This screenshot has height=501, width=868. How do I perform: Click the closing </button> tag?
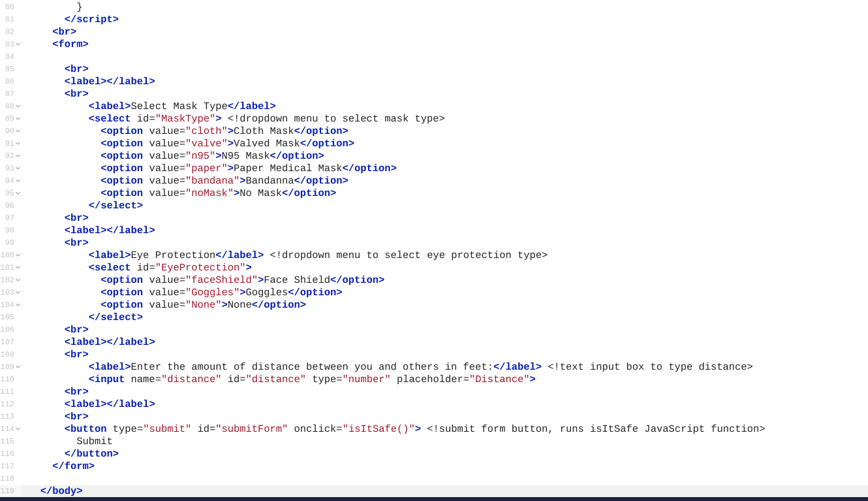pos(91,454)
